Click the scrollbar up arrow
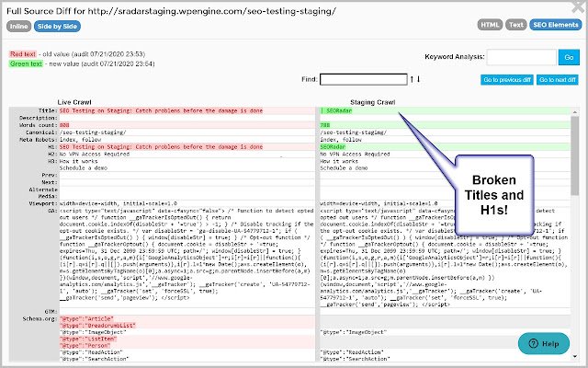 575,112
